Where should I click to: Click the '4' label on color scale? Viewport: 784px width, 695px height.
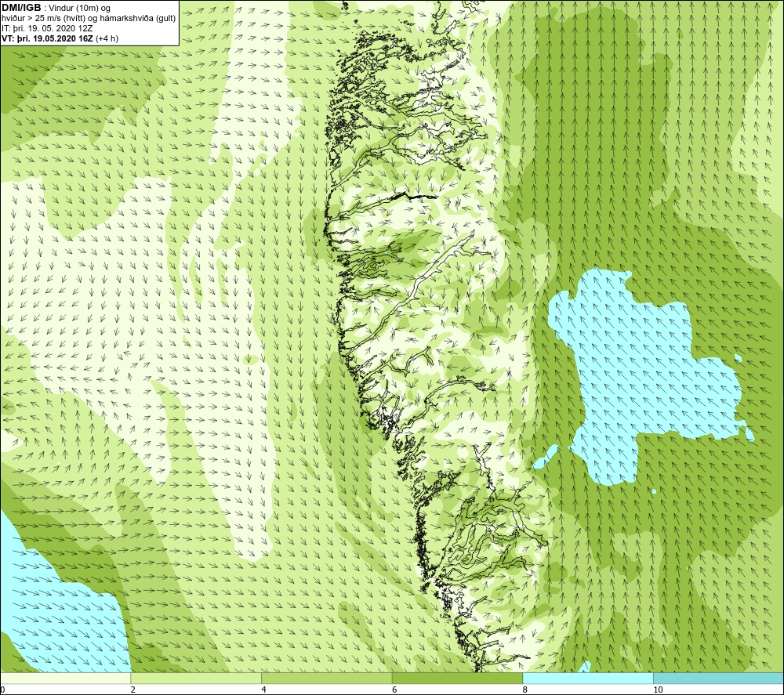(x=263, y=690)
